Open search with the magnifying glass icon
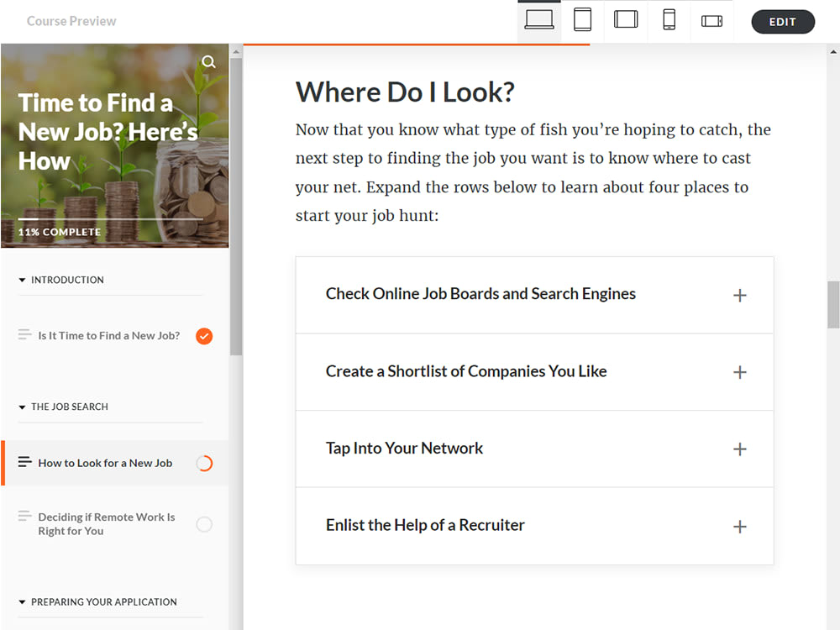This screenshot has height=630, width=840. tap(208, 61)
